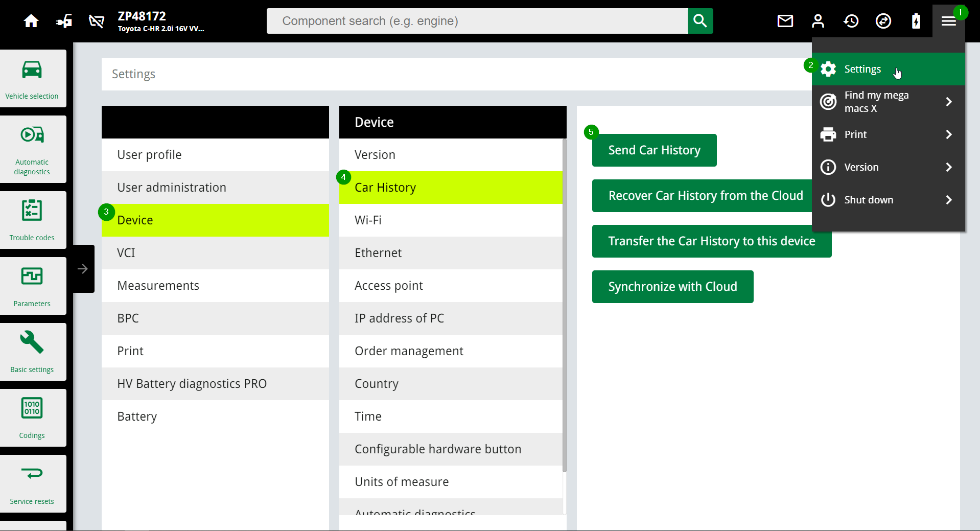Select VCI in settings list

215,253
